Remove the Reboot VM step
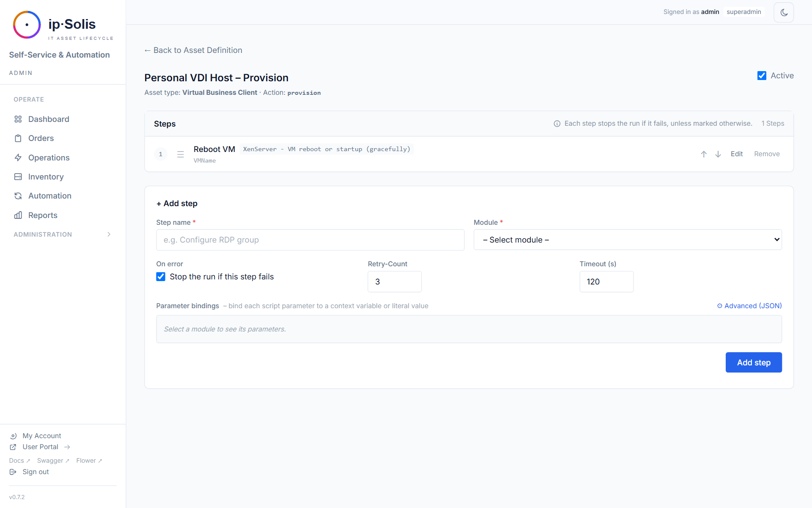Image resolution: width=812 pixels, height=508 pixels. pyautogui.click(x=767, y=154)
